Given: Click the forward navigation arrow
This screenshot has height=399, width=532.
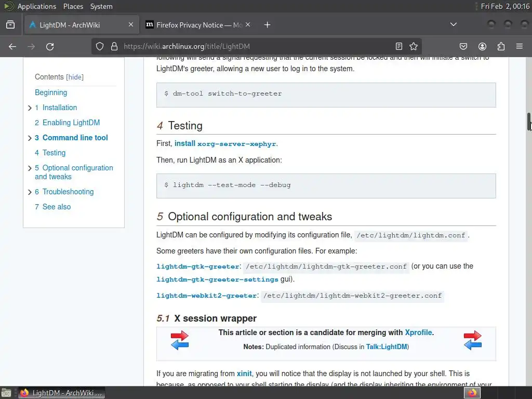Looking at the screenshot, I should [31, 46].
